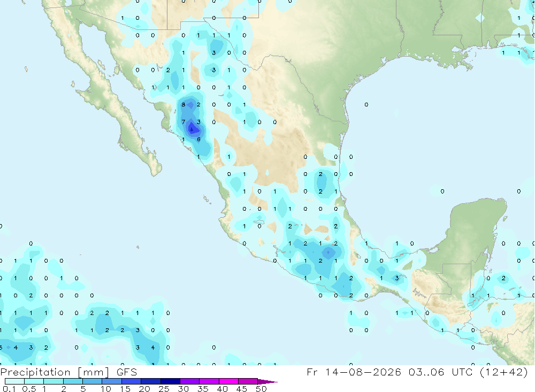The image size is (535, 392).
Task: Click the value 7 near the precipitation peak
Action: pos(183,122)
